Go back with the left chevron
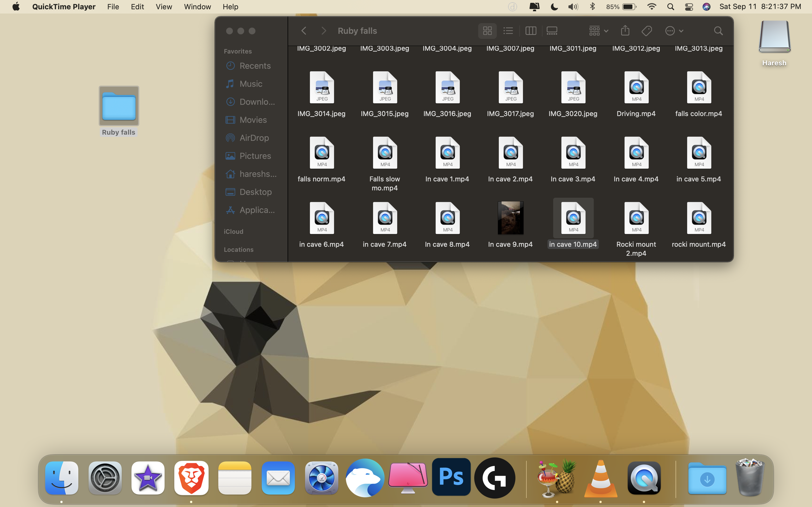 (x=304, y=31)
